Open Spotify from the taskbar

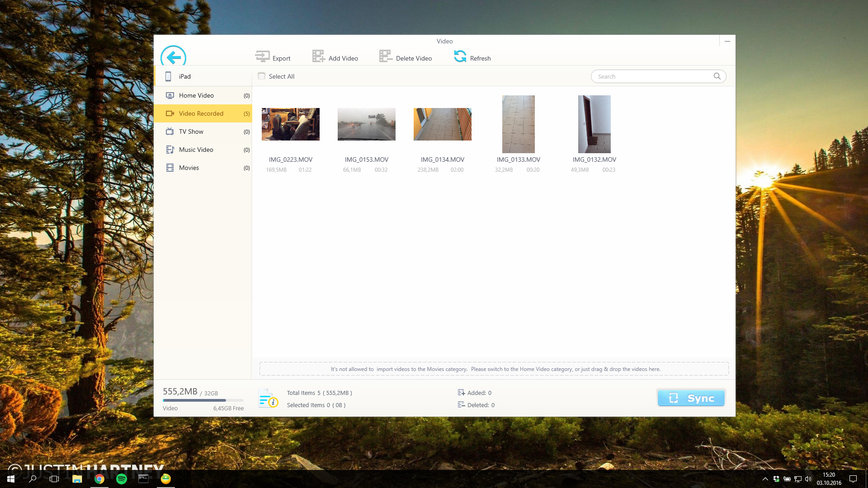pos(122,479)
